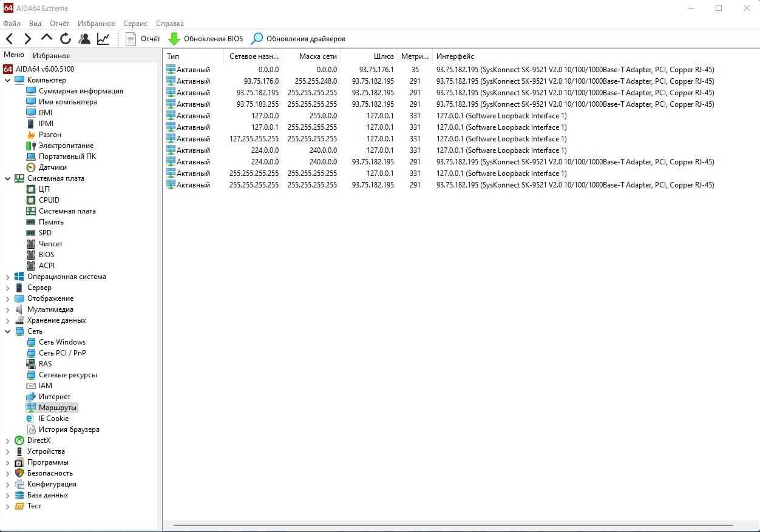Switch to the Меню tab
Screen dimensions: 760x532
click(x=14, y=55)
